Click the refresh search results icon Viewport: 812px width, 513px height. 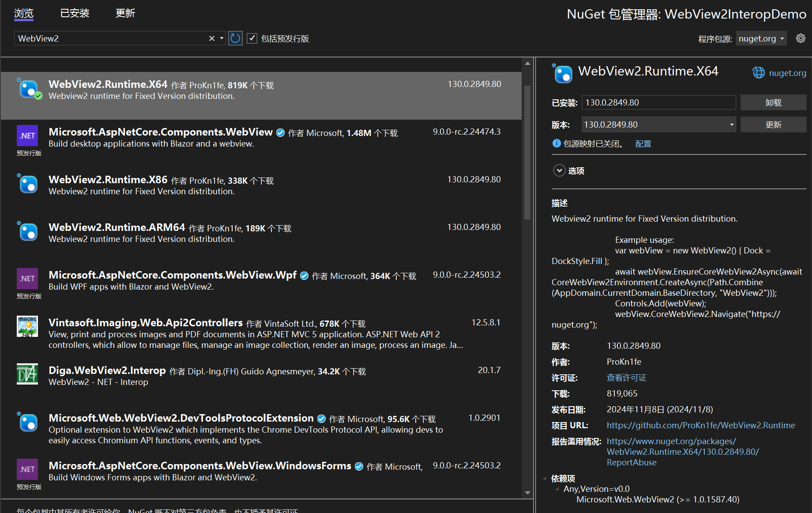click(x=235, y=38)
